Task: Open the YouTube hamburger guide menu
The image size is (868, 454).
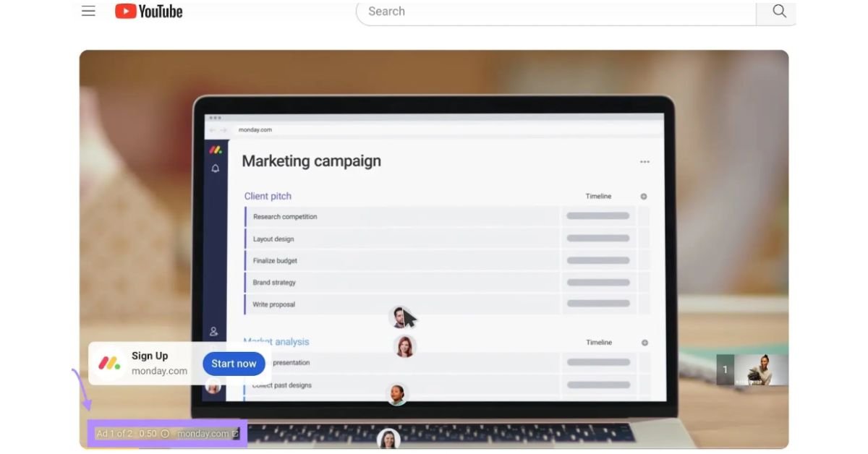Action: 88,11
